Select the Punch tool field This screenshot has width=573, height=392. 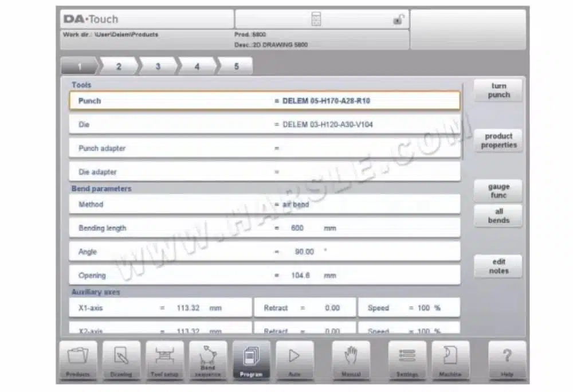tap(265, 101)
